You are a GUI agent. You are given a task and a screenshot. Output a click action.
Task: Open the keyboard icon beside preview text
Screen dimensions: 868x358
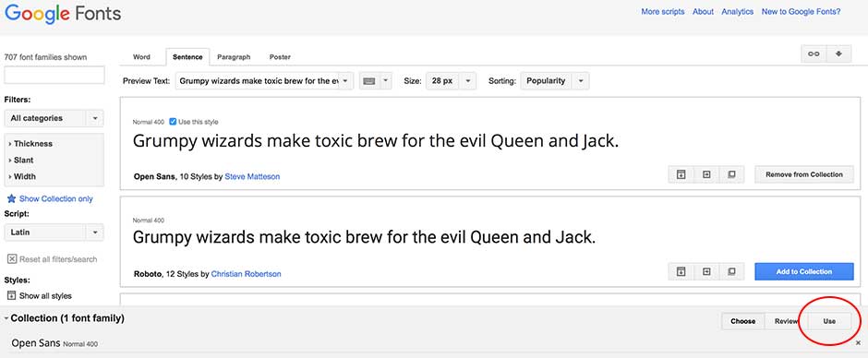point(369,81)
